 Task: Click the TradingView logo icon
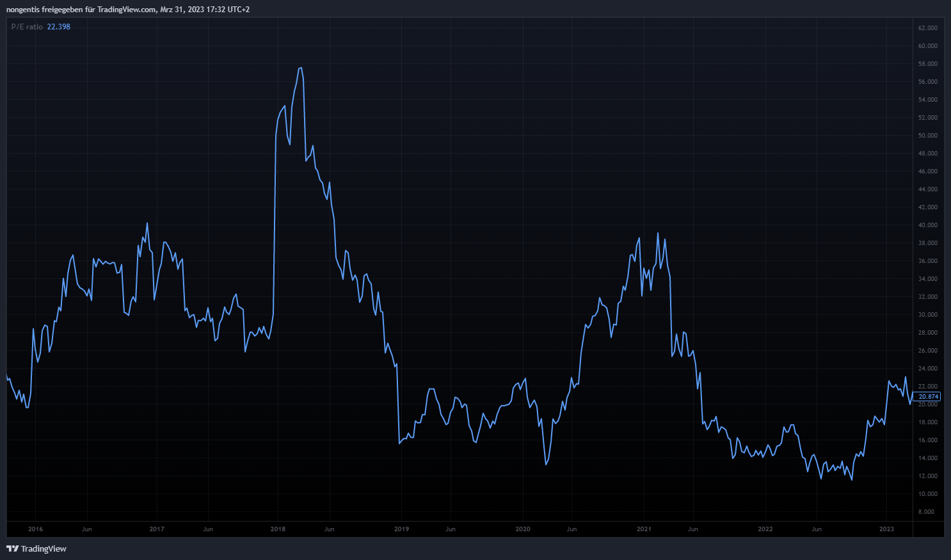pos(12,548)
